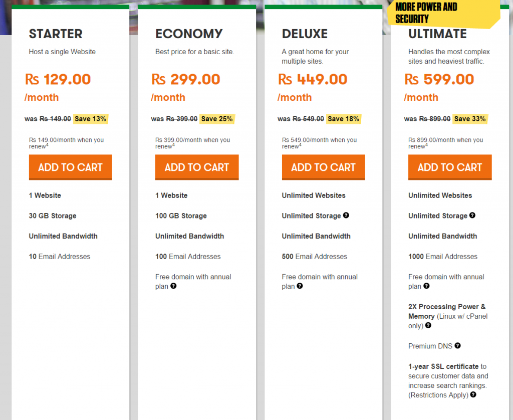Add Starter plan to cart
The height and width of the screenshot is (420, 513).
point(70,167)
